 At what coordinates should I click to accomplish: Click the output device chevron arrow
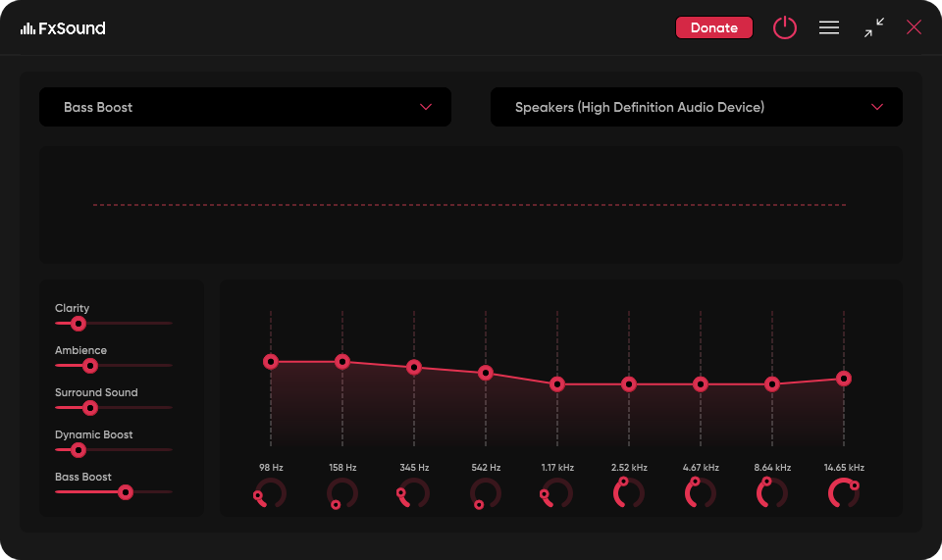point(877,107)
